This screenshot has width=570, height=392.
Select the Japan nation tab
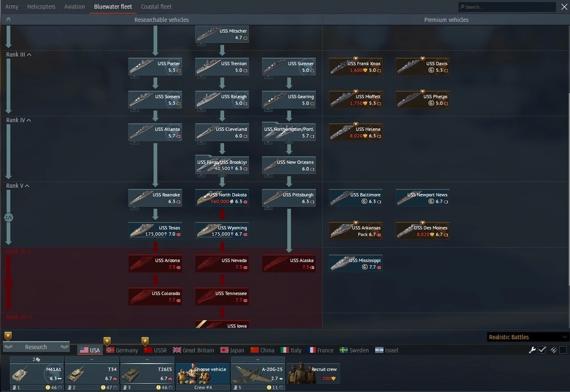tap(232, 350)
